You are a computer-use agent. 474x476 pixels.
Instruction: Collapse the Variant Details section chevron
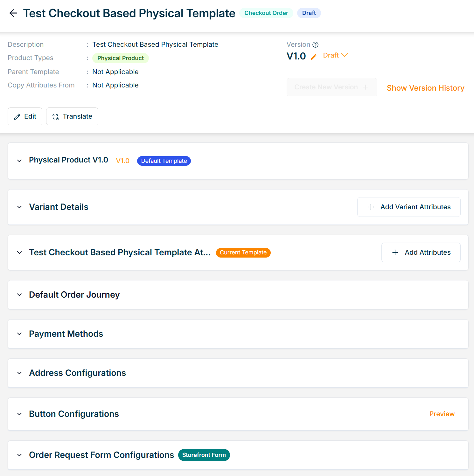click(19, 207)
